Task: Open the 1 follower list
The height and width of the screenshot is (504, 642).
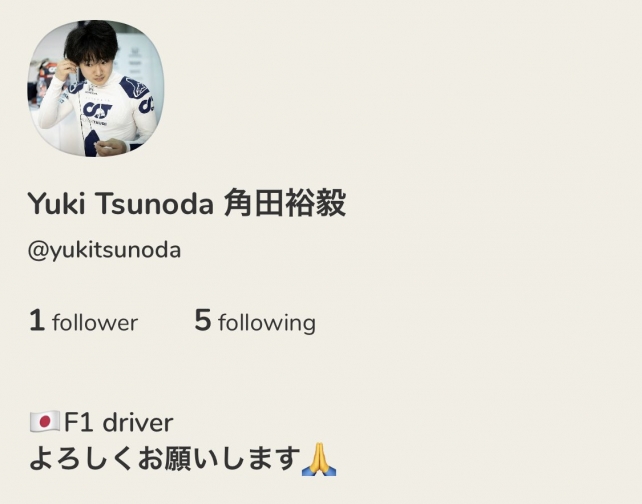Action: (84, 321)
